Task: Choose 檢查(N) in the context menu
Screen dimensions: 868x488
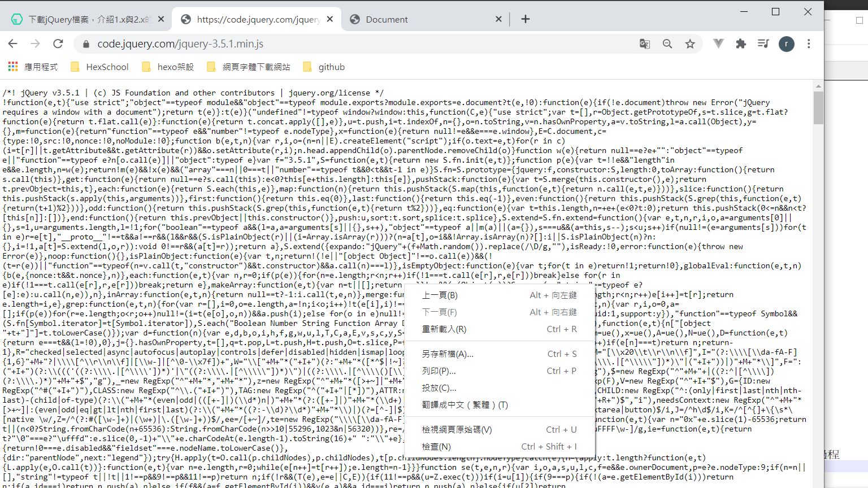Action: [500, 446]
